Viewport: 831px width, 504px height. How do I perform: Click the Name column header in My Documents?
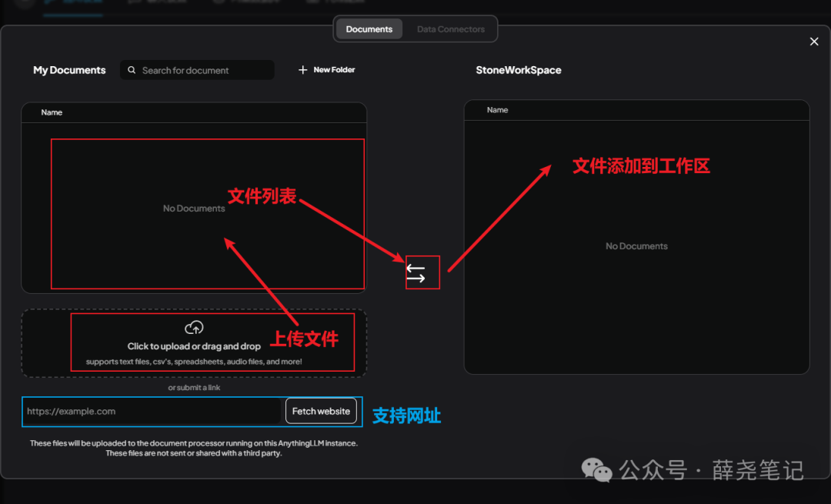click(x=52, y=112)
